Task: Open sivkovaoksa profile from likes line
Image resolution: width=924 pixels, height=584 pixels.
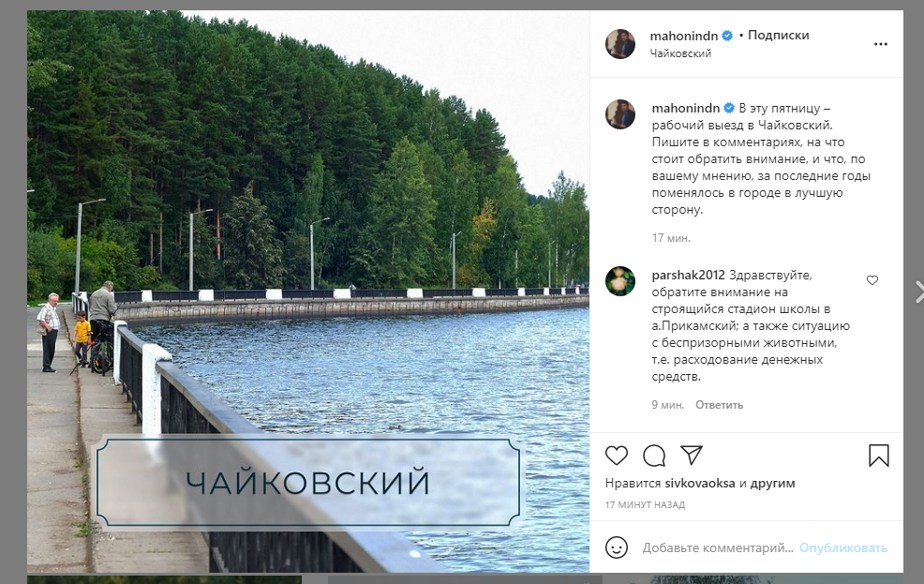Action: (x=699, y=484)
